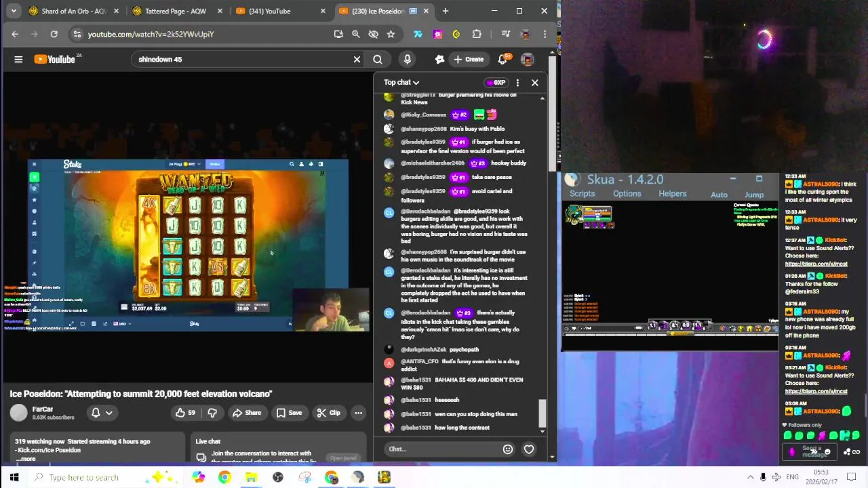Clear the 'shinedown 45' search text
This screenshot has height=488, width=868.
point(357,59)
